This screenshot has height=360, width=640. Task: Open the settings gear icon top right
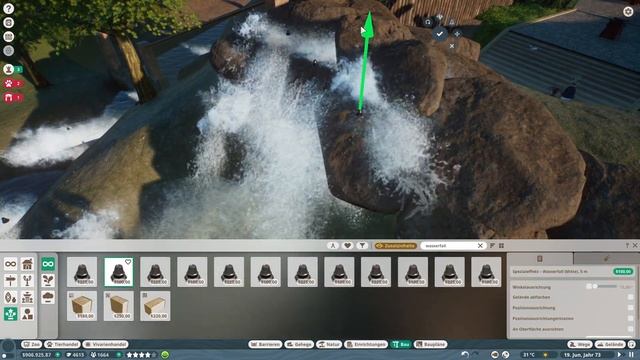click(x=628, y=11)
